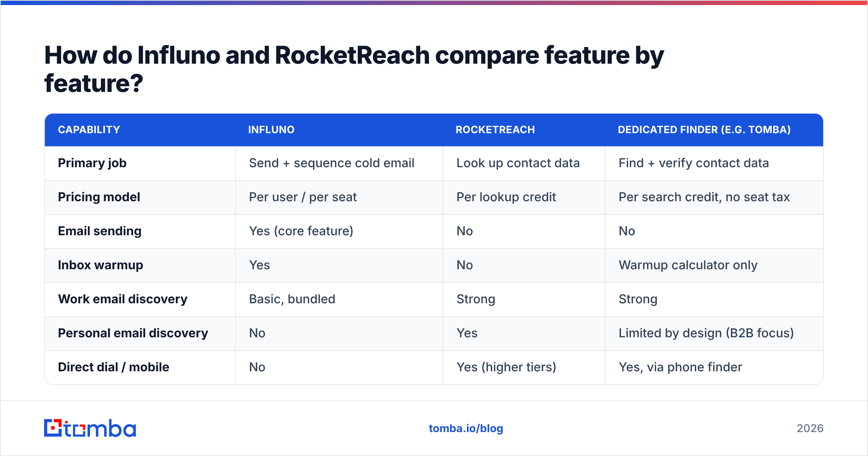Click the ROCKETREACH column header

point(495,130)
